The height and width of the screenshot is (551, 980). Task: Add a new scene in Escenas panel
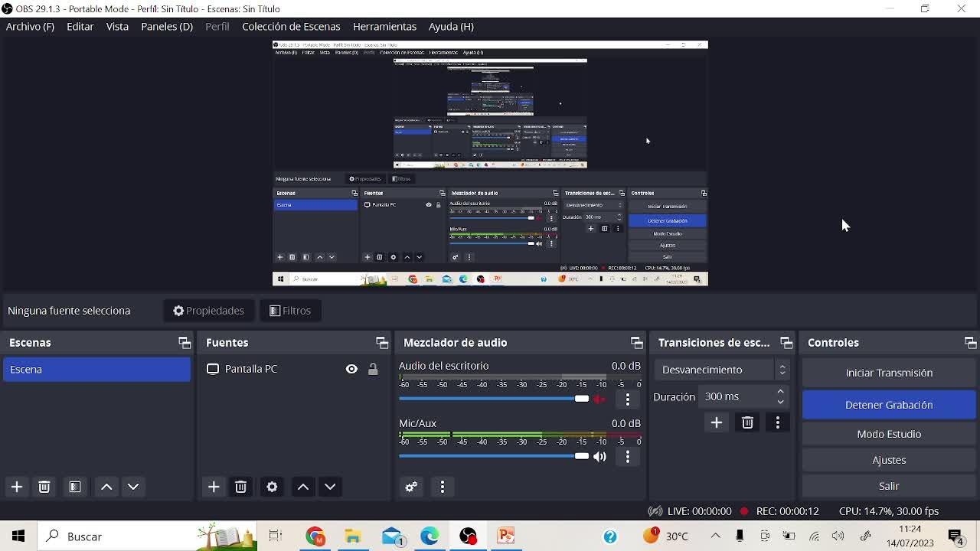(x=17, y=487)
